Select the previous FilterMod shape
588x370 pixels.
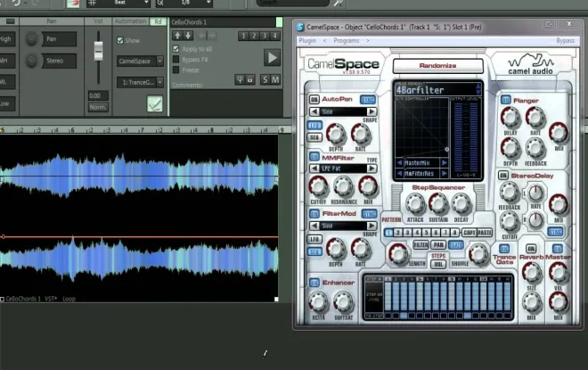314,226
